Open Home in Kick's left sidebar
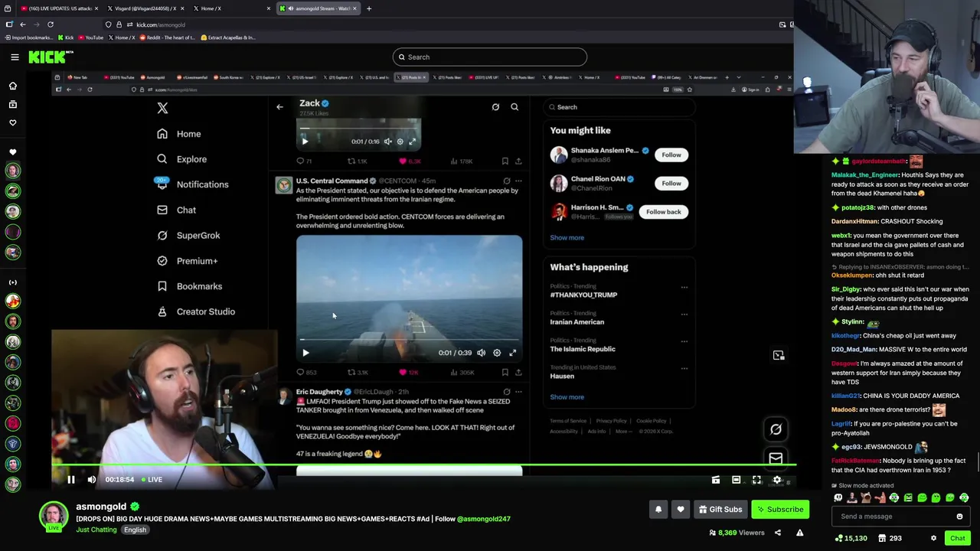Screen dimensions: 980x551 [x=12, y=86]
